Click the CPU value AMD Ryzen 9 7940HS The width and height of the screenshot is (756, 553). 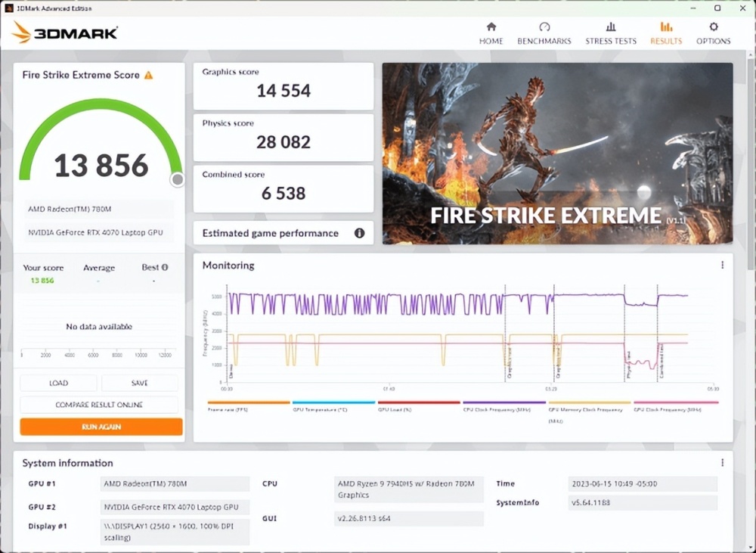408,489
